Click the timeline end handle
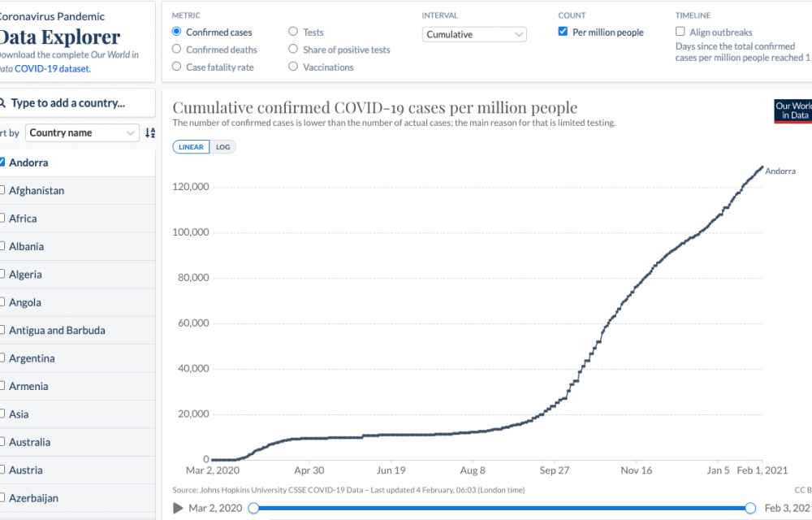812x520 pixels. [x=752, y=508]
